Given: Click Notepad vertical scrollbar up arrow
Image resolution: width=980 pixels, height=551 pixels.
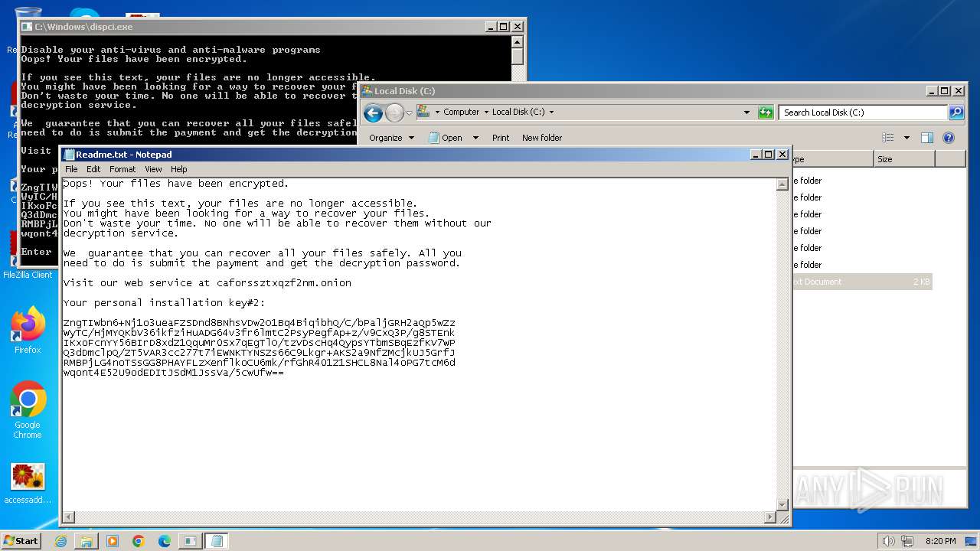Looking at the screenshot, I should (782, 184).
